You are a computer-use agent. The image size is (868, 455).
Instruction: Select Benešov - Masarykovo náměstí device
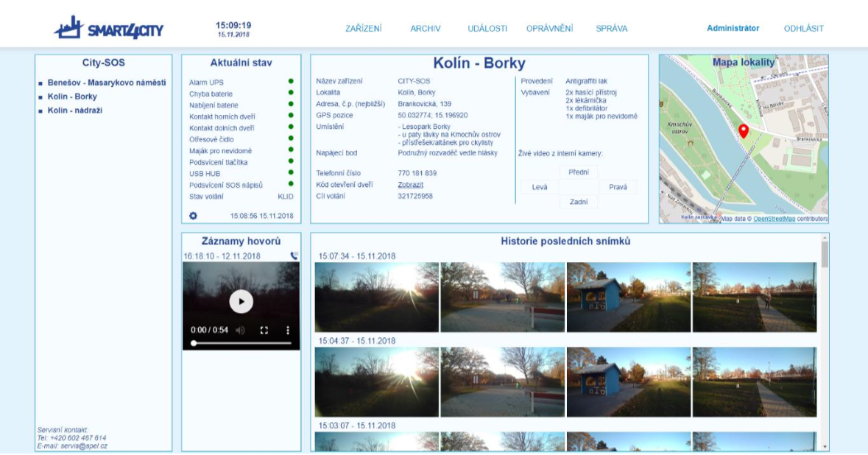pyautogui.click(x=106, y=82)
